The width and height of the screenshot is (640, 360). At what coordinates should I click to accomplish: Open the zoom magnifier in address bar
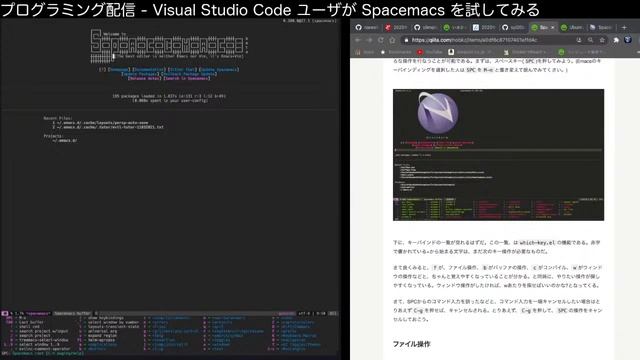pyautogui.click(x=591, y=40)
